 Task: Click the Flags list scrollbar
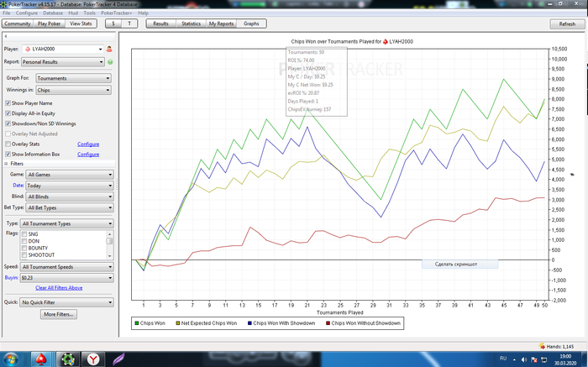coord(109,244)
